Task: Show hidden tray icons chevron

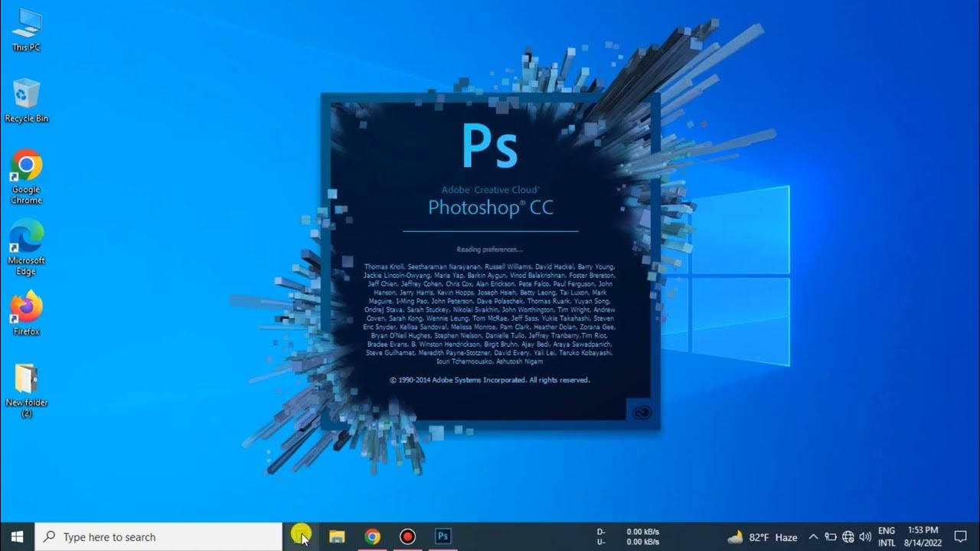Action: tap(813, 537)
